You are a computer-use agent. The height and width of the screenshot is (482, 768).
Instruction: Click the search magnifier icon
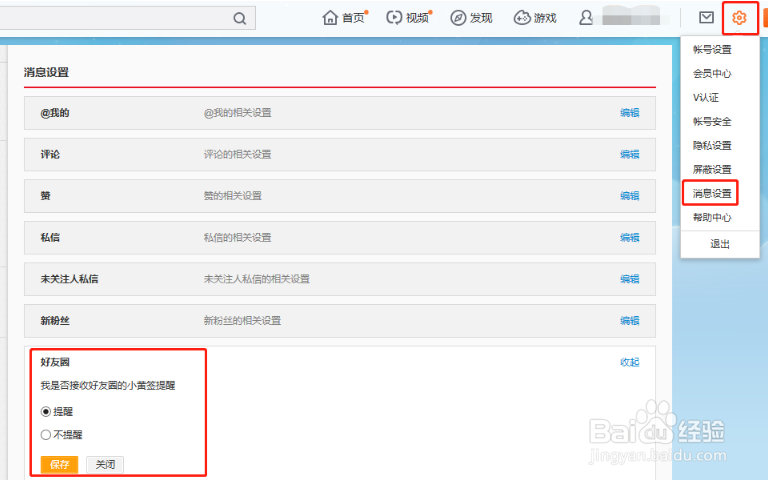(x=240, y=19)
